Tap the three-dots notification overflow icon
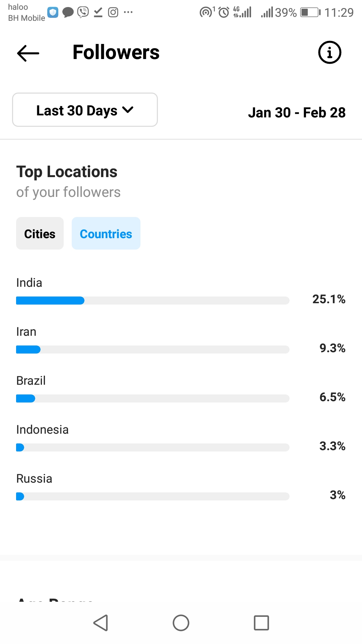Viewport: 362px width, 644px height. click(128, 12)
